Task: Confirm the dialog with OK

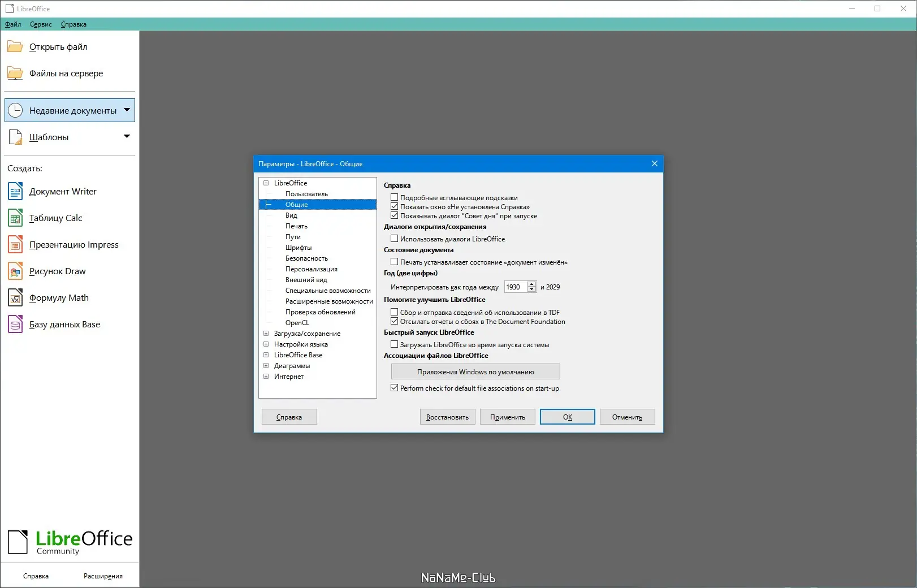Action: tap(568, 417)
